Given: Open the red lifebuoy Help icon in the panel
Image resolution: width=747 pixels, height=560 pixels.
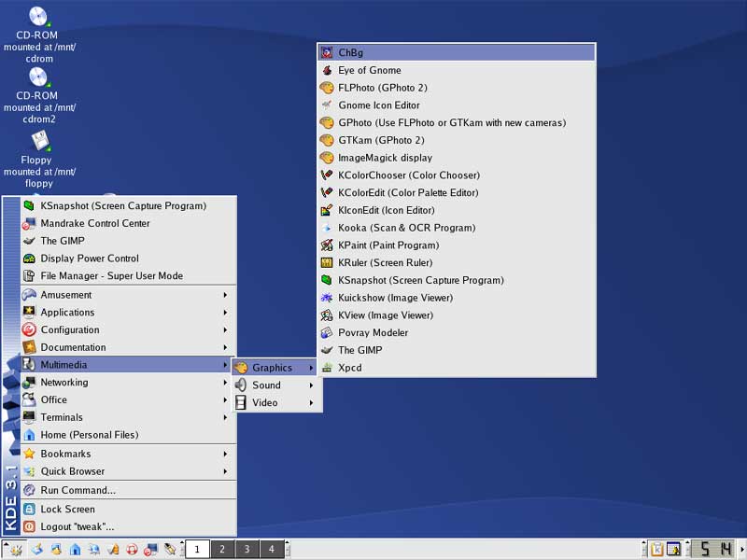Looking at the screenshot, I should pos(133,549).
